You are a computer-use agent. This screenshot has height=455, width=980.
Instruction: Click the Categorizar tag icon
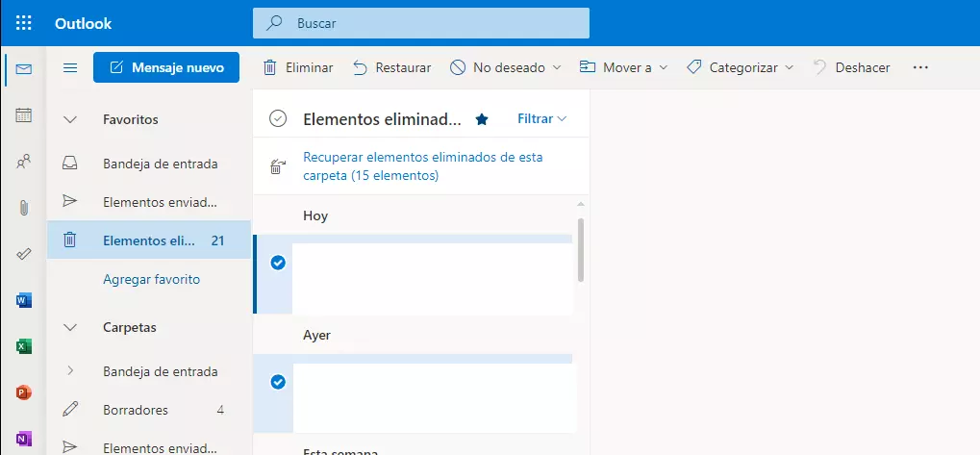pyautogui.click(x=693, y=67)
